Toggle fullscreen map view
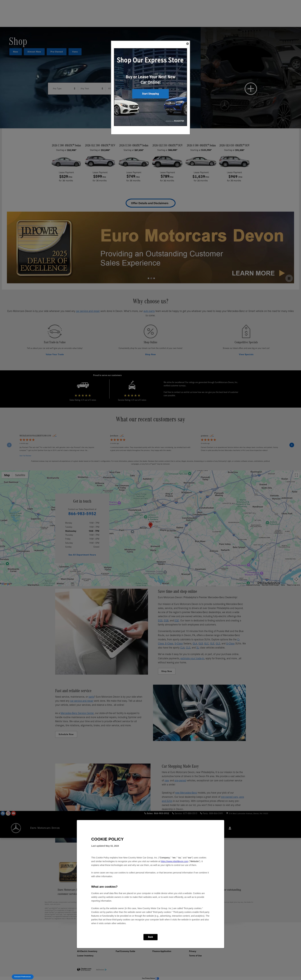Viewport: 301px width, 980px height. pyautogui.click(x=296, y=475)
